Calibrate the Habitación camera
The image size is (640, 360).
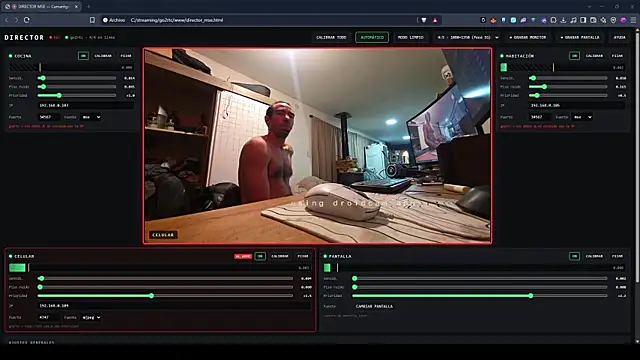click(594, 56)
